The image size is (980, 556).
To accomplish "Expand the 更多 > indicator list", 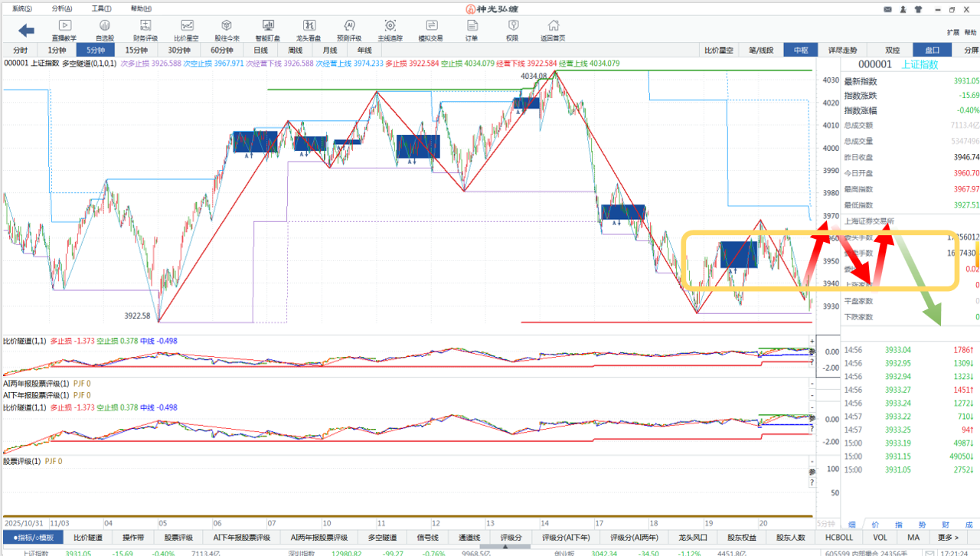I will tap(948, 538).
